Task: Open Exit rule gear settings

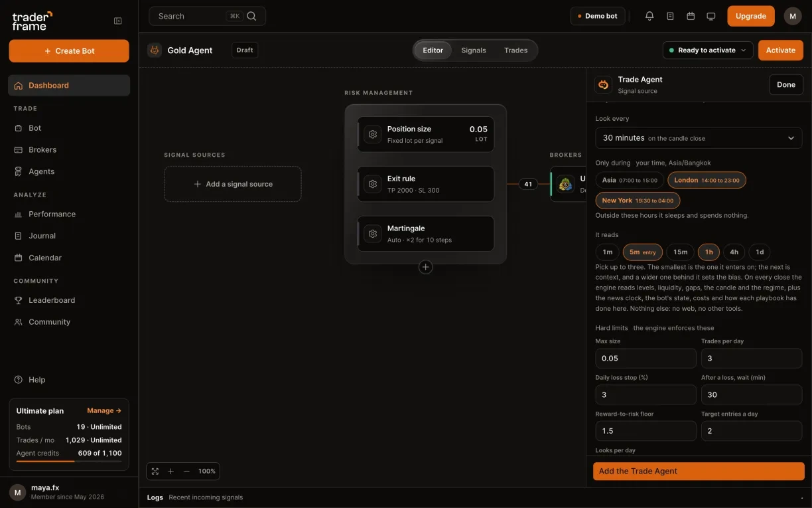Action: click(x=373, y=184)
